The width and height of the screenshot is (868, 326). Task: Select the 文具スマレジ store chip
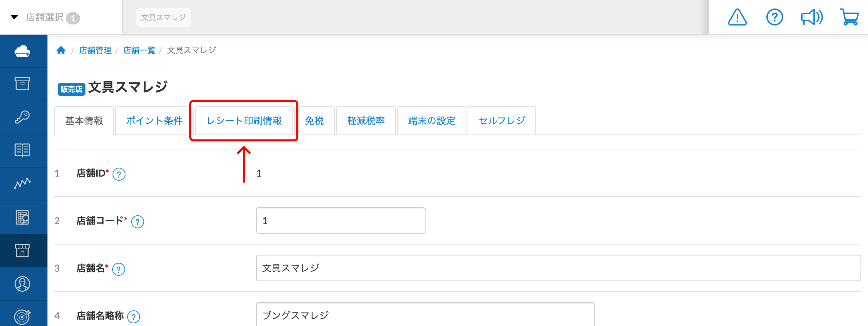[x=163, y=17]
